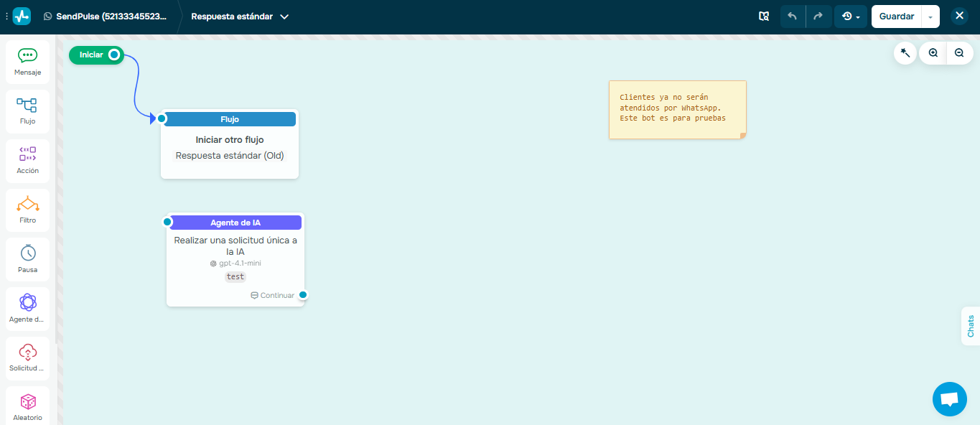Select the Agente de IA block in the sidebar
Image resolution: width=980 pixels, height=425 pixels.
click(27, 309)
